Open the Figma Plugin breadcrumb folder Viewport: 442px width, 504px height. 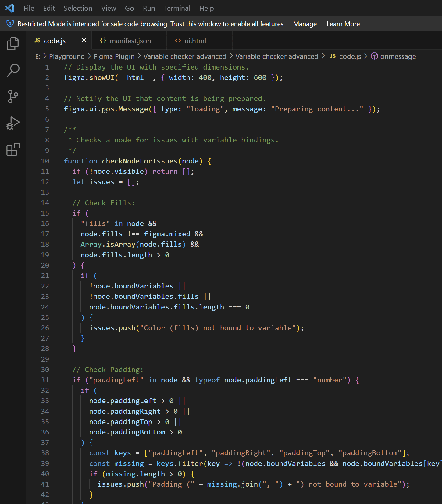[x=114, y=56]
